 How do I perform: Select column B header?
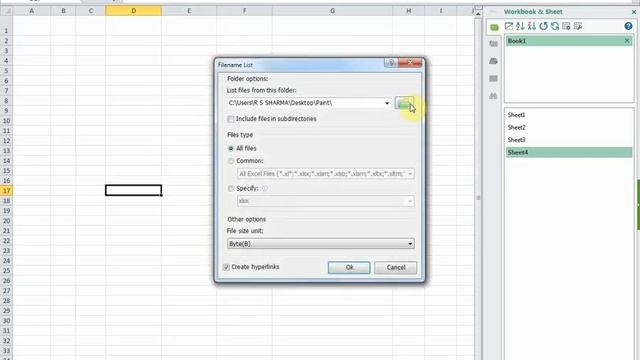[63, 11]
